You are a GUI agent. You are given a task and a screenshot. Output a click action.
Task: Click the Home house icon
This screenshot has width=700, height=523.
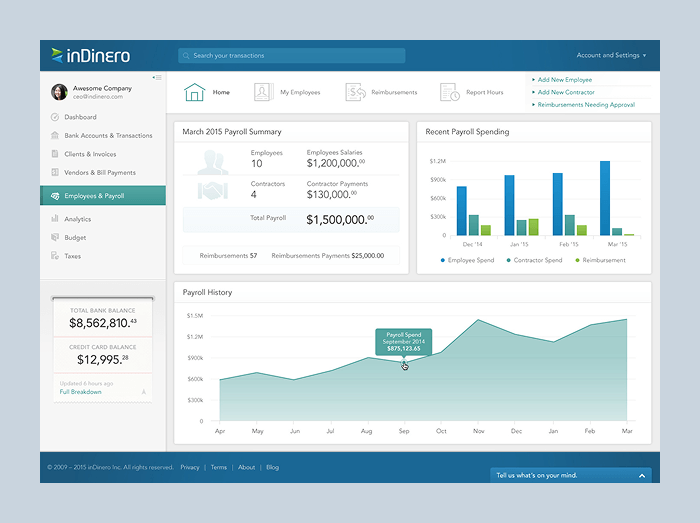[x=195, y=92]
